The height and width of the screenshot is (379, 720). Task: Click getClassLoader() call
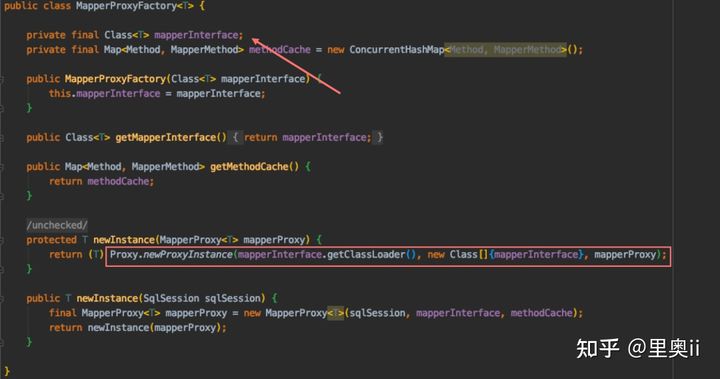pos(371,255)
